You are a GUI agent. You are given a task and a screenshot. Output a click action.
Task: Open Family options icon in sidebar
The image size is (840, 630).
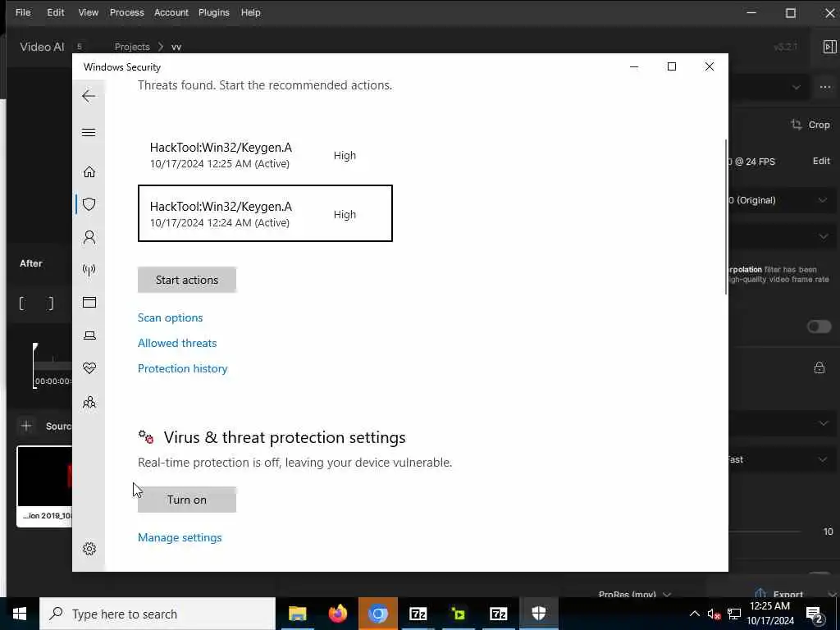[x=89, y=402]
